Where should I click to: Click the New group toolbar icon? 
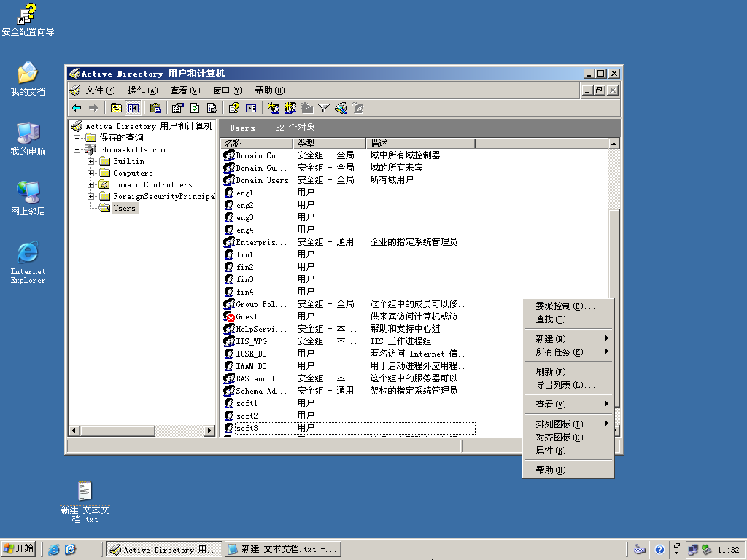coord(290,108)
